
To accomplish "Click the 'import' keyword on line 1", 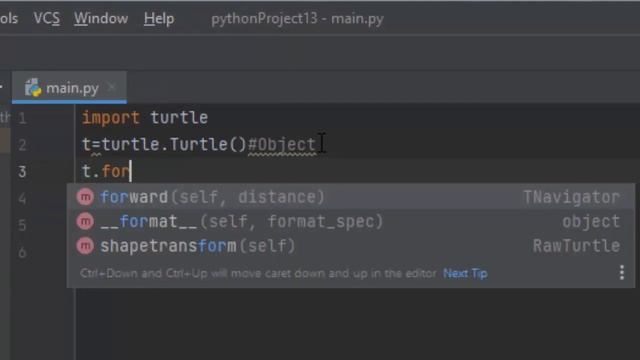I will tap(111, 118).
